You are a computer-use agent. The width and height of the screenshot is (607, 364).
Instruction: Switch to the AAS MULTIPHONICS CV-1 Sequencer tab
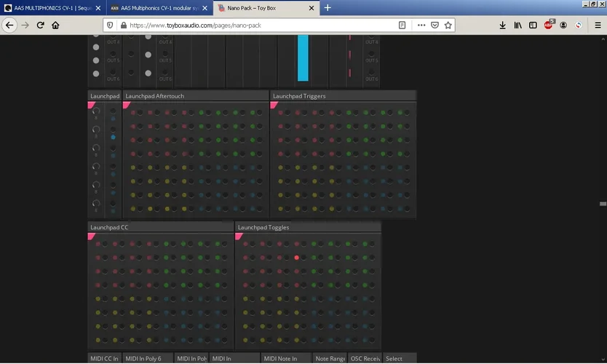pyautogui.click(x=51, y=8)
